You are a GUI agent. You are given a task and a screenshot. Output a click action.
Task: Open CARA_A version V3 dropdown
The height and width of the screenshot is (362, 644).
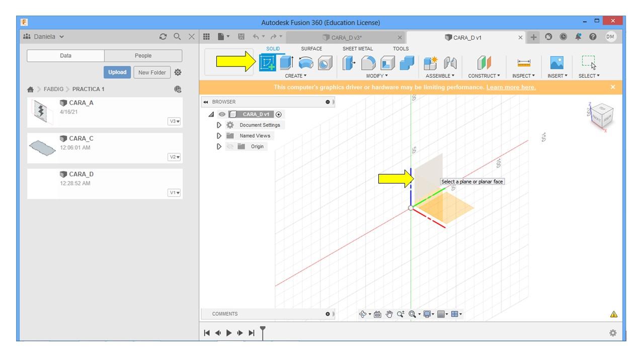174,122
